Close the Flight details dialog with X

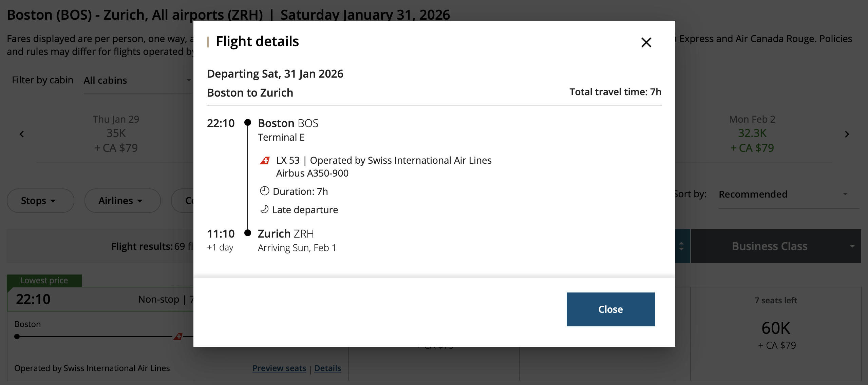(x=646, y=42)
